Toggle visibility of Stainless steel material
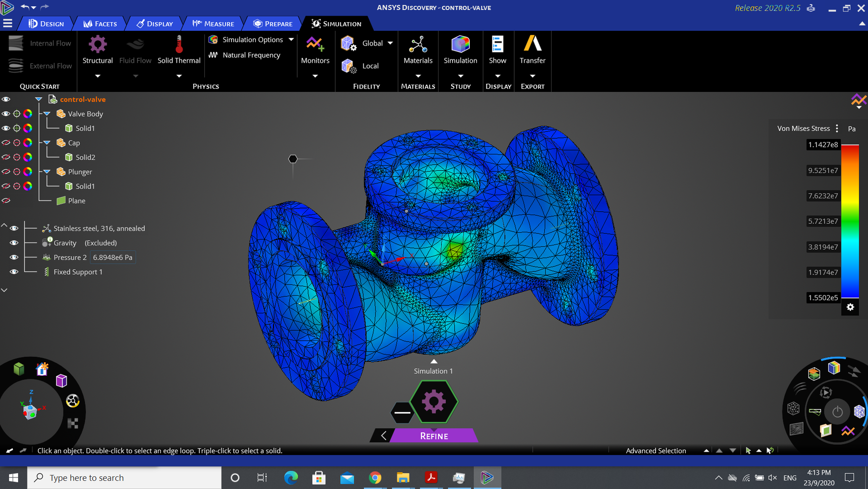The width and height of the screenshot is (868, 489). click(x=14, y=228)
